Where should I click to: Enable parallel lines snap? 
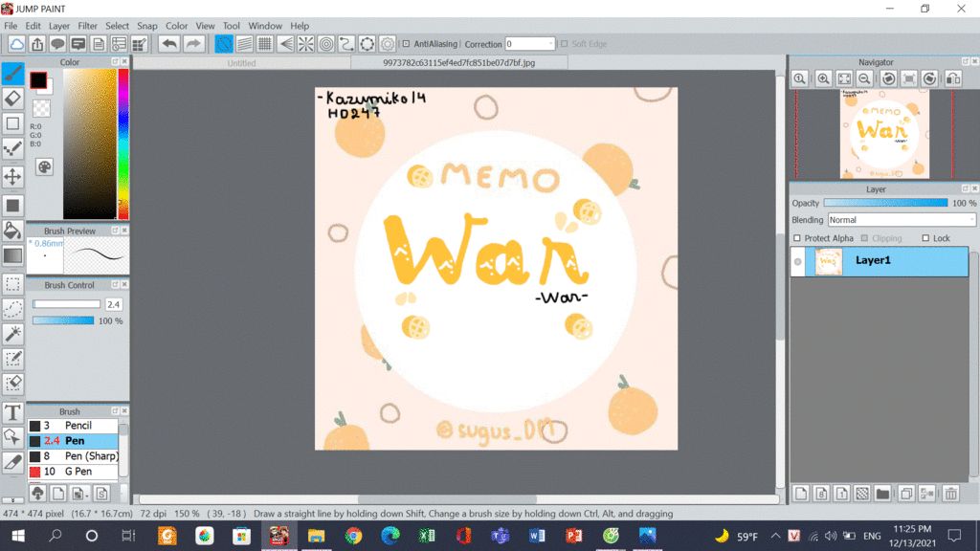click(x=244, y=44)
